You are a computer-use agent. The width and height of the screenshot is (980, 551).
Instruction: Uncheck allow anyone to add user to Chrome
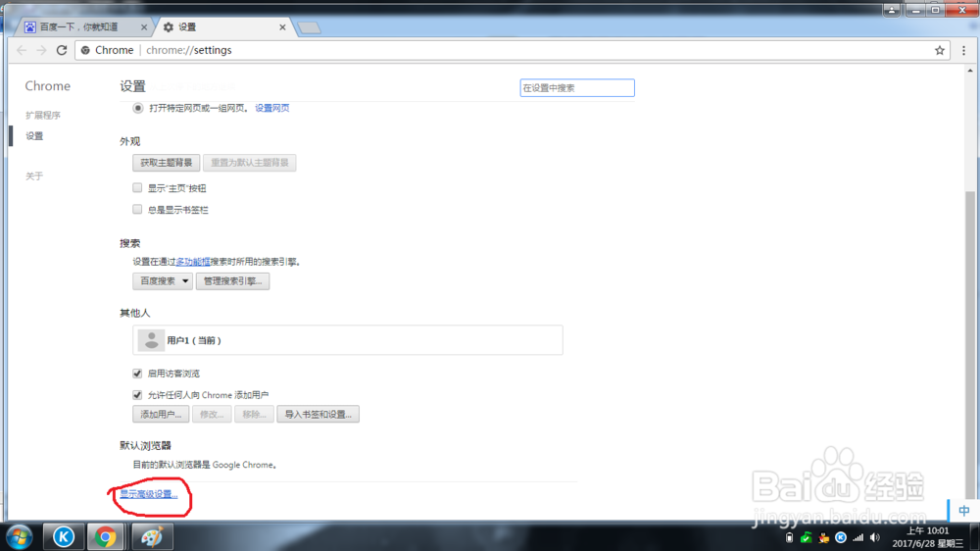click(x=137, y=395)
